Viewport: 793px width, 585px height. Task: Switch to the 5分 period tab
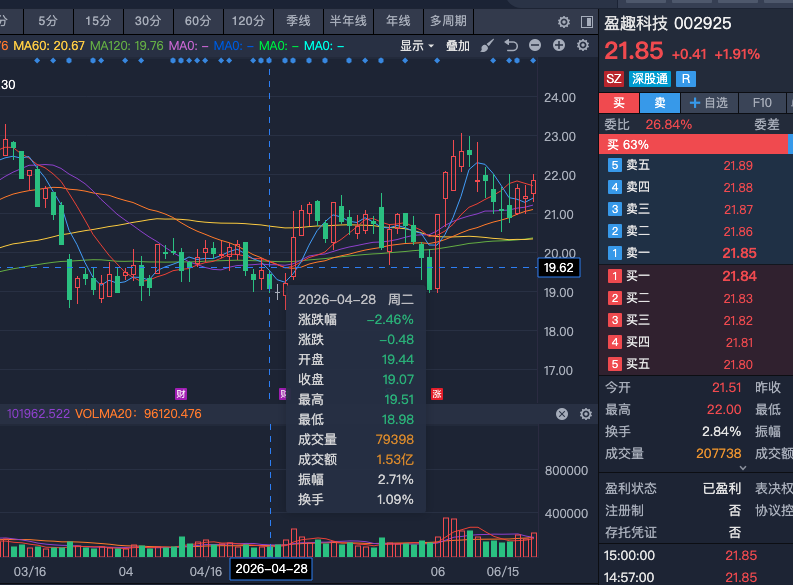pyautogui.click(x=48, y=21)
